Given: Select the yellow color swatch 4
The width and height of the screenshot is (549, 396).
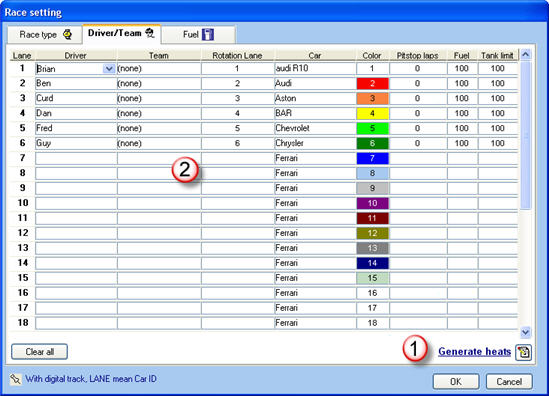Looking at the screenshot, I should (373, 113).
